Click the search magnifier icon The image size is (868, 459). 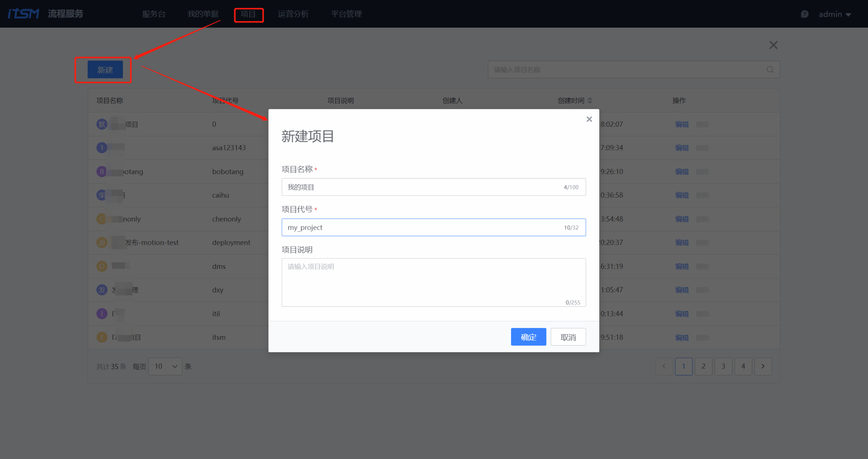click(770, 70)
